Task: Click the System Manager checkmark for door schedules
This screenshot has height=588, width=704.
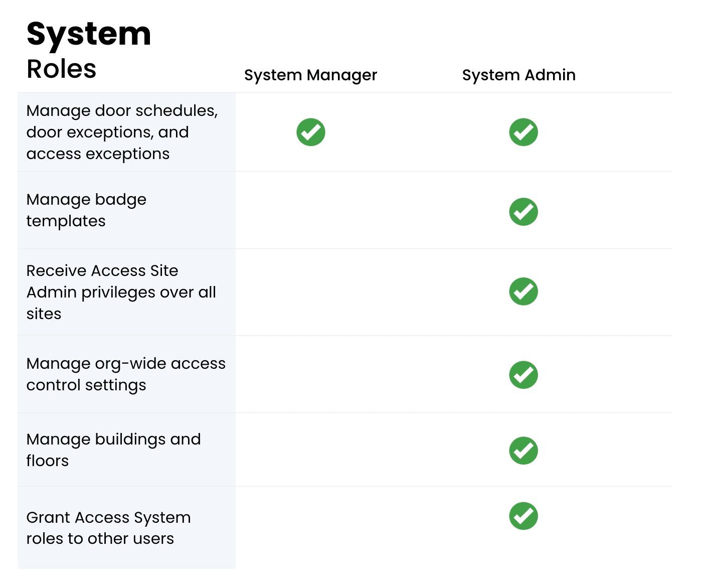Action: 310,132
